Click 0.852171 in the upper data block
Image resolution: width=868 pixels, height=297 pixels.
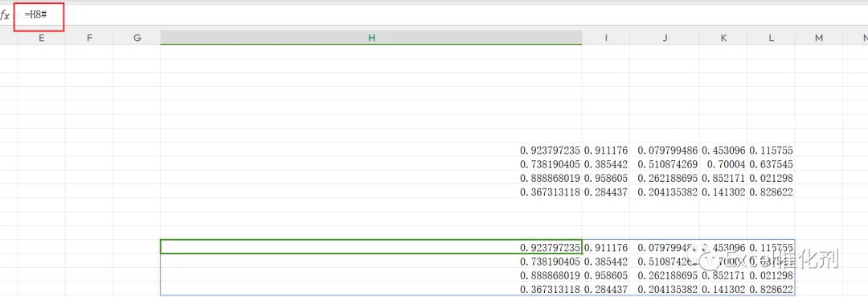tap(723, 179)
